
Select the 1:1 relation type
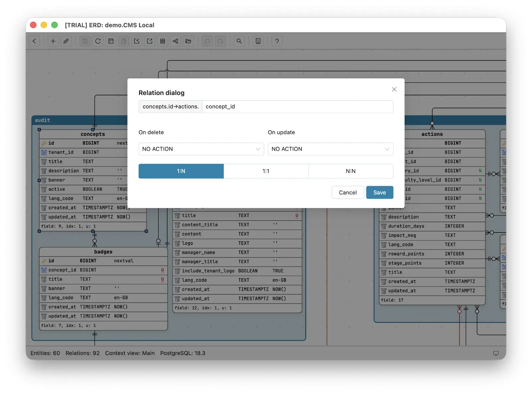coord(266,171)
